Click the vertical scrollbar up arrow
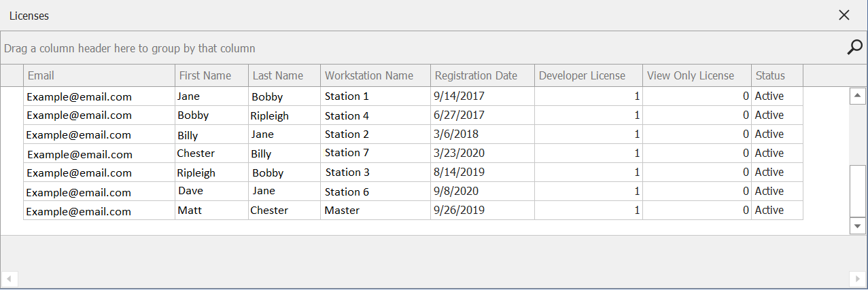Screen dimensions: 868x290 [858, 96]
